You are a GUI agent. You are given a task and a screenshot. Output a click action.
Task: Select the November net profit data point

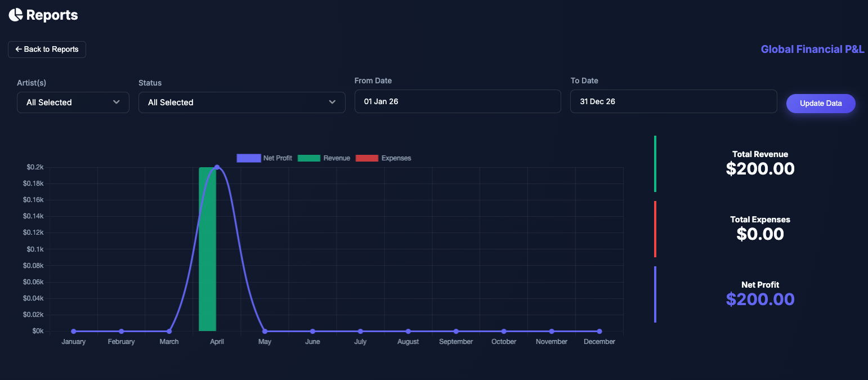pyautogui.click(x=552, y=331)
